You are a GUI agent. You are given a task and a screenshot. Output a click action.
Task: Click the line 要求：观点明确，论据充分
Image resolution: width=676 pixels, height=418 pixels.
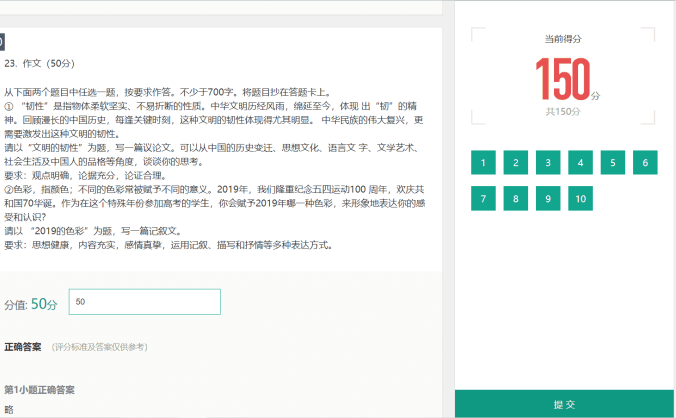click(85, 175)
